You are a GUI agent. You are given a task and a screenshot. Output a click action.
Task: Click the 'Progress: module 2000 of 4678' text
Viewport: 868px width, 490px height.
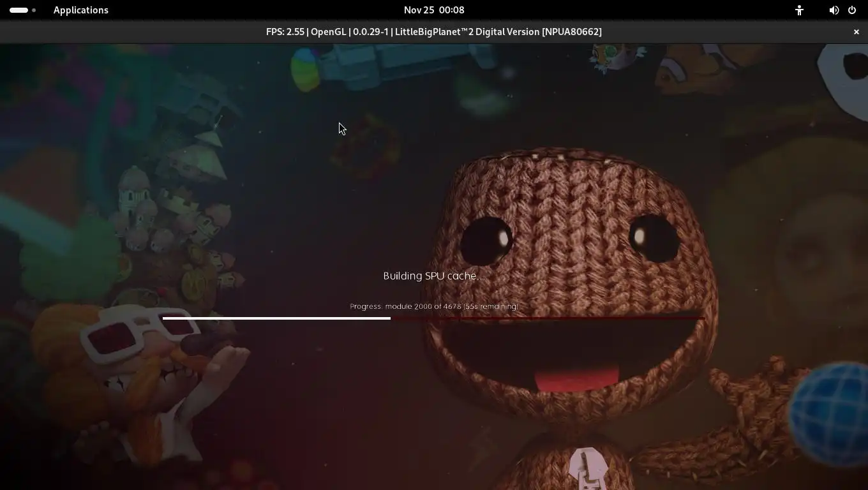(x=405, y=306)
